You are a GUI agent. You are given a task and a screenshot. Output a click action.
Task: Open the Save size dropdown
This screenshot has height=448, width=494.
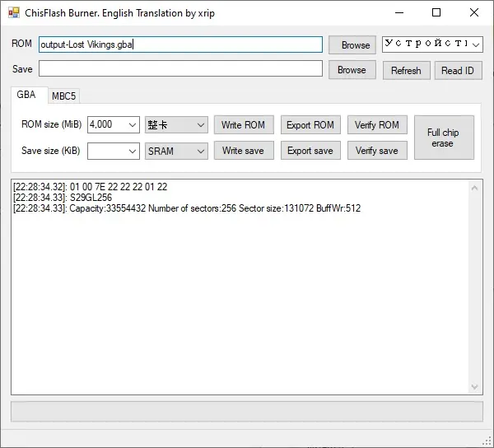click(x=133, y=151)
